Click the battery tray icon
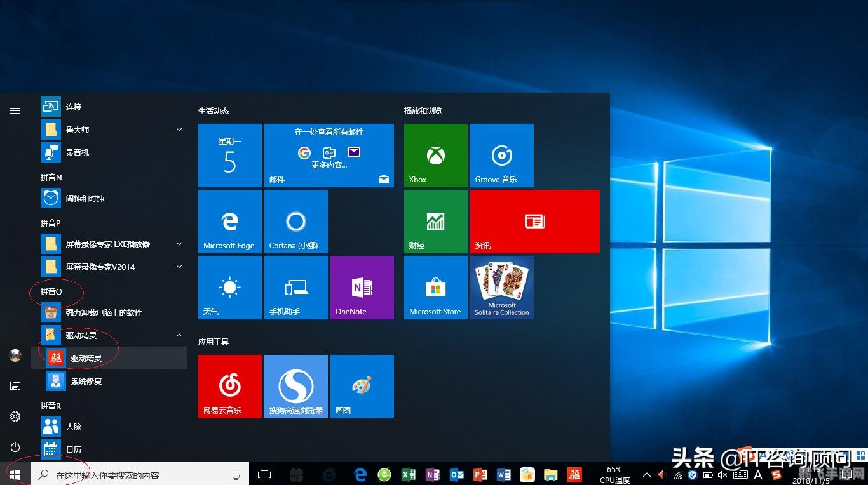The width and height of the screenshot is (868, 485). tap(708, 475)
